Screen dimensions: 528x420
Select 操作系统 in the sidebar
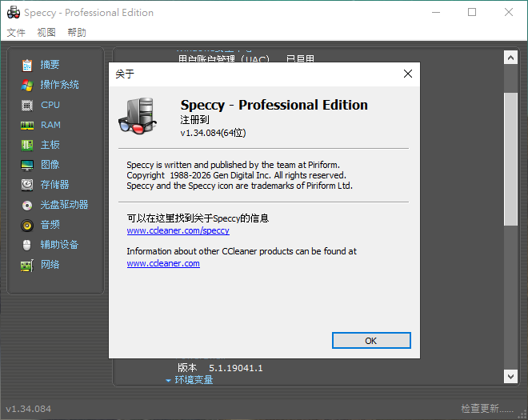coord(60,85)
